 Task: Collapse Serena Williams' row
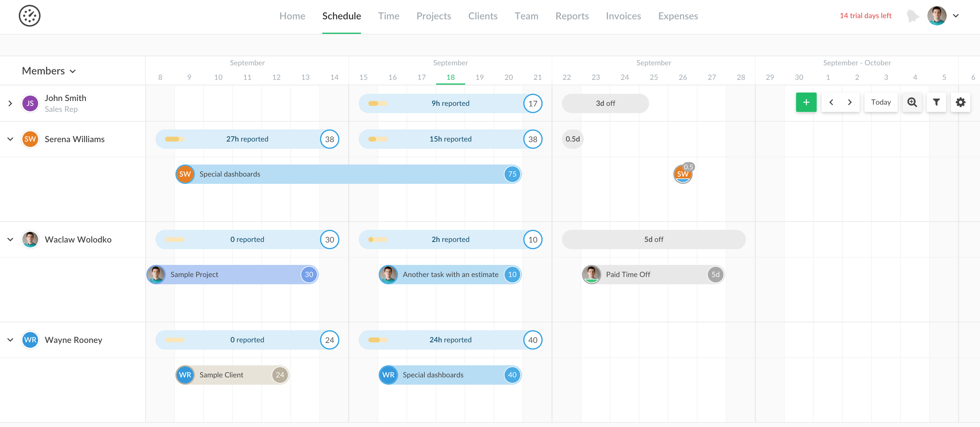(10, 139)
